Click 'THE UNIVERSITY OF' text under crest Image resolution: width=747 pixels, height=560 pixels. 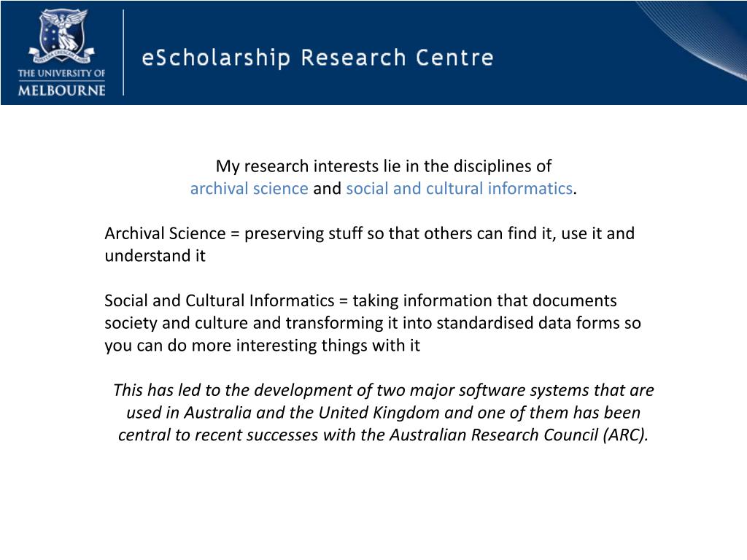pos(61,74)
